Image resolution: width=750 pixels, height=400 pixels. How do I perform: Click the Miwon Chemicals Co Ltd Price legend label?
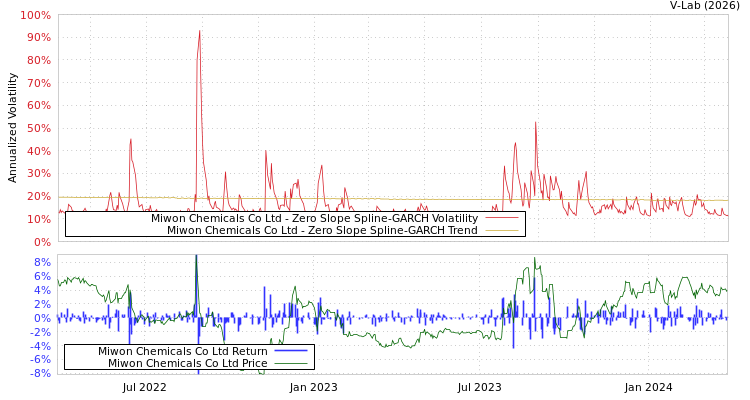pyautogui.click(x=187, y=363)
